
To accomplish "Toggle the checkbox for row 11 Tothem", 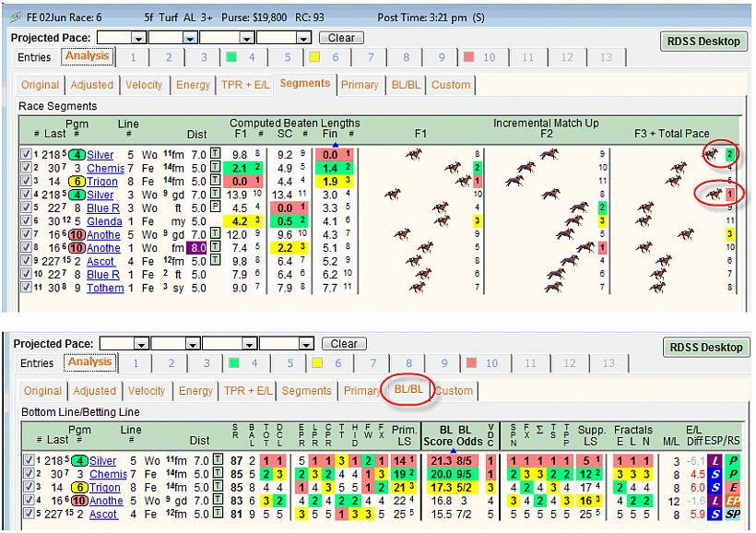I will (x=26, y=288).
